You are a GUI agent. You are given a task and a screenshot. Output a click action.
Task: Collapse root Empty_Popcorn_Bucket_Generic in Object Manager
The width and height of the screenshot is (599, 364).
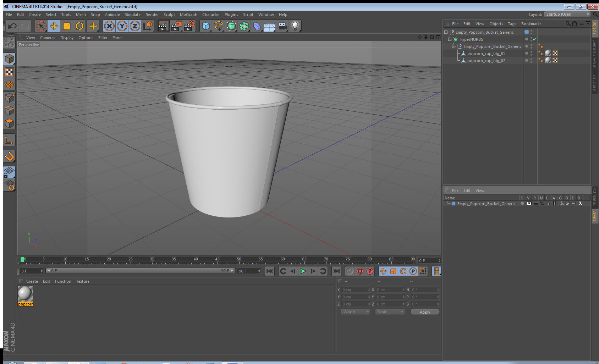click(446, 32)
